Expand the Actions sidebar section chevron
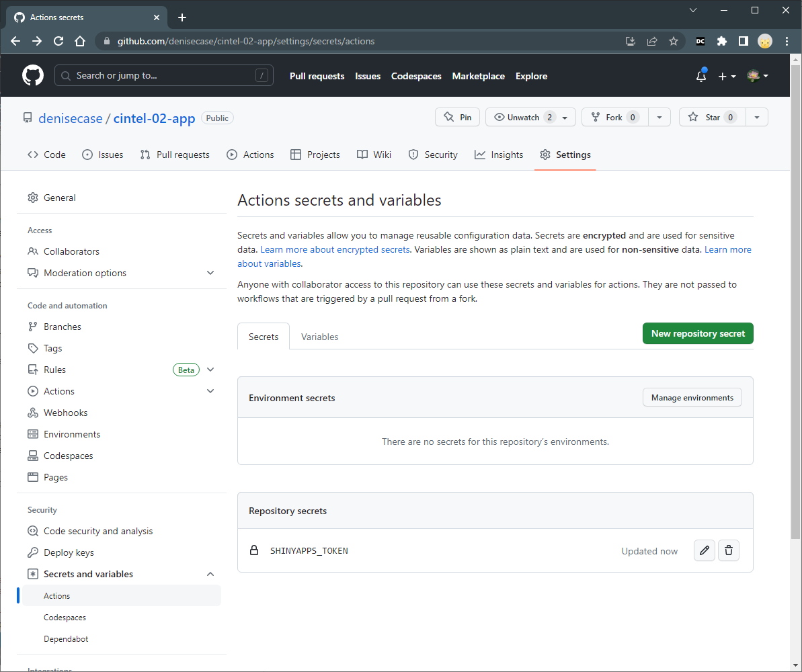 point(210,390)
